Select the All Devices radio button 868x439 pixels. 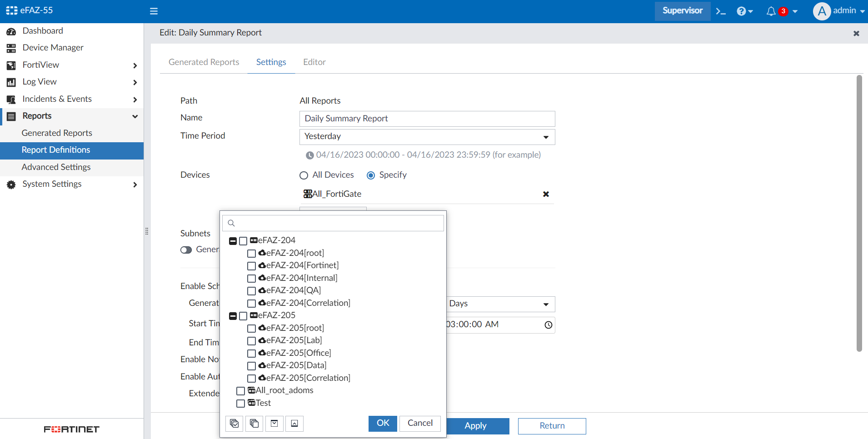click(x=304, y=175)
